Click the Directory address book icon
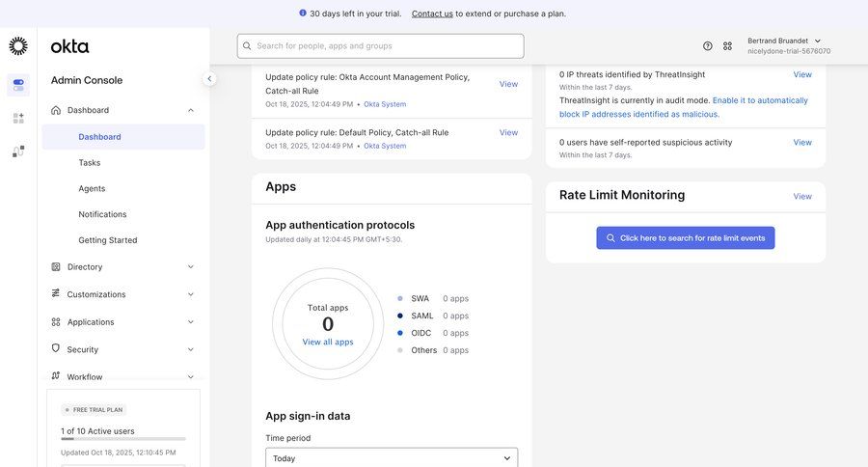The width and height of the screenshot is (868, 467). click(56, 266)
